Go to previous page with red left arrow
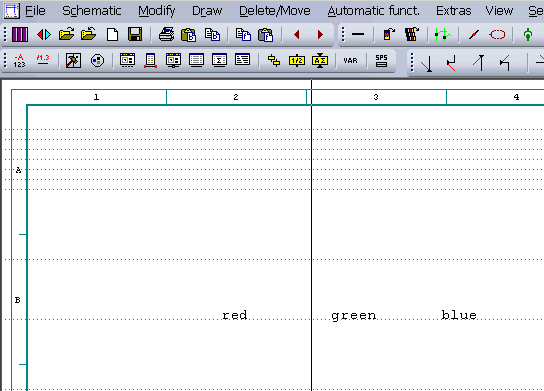The image size is (544, 391). tap(297, 35)
